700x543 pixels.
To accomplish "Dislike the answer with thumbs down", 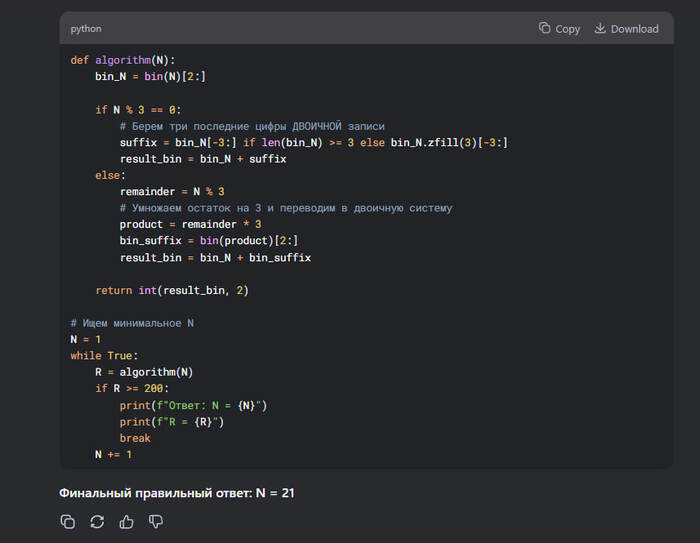I will click(156, 521).
